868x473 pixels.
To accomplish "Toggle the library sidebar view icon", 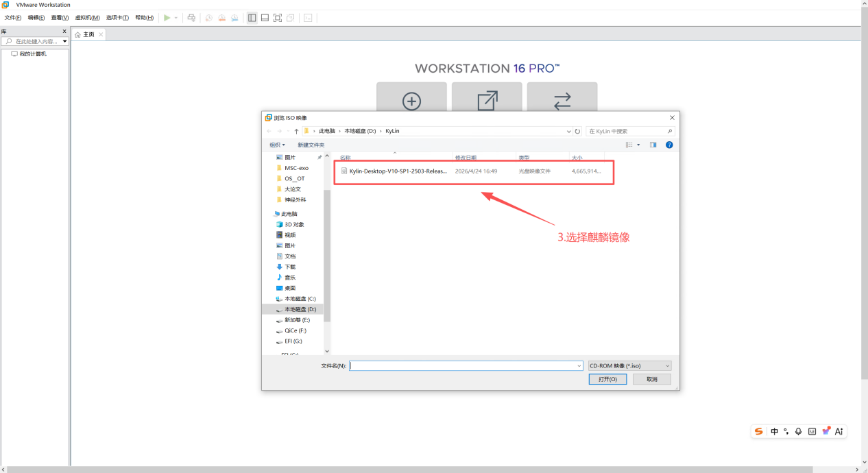I will point(252,18).
